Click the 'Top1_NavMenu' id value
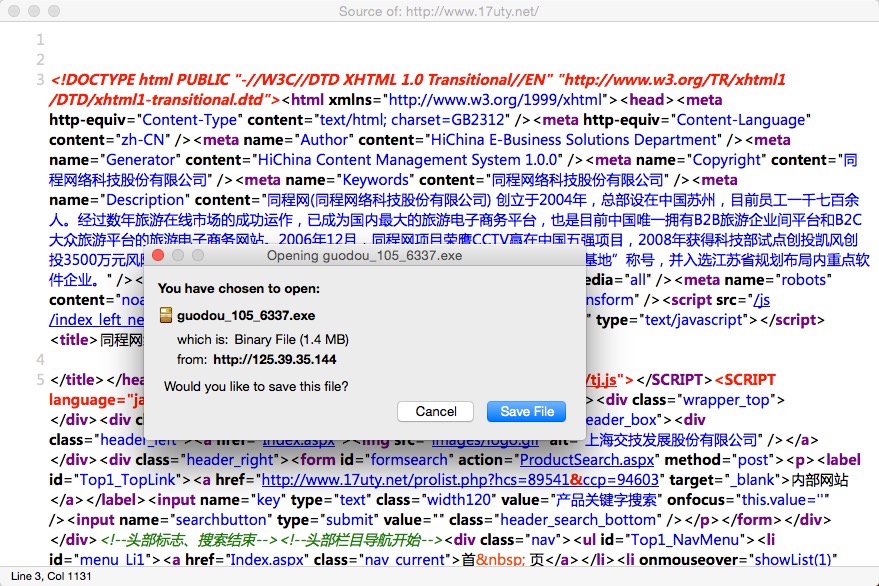Viewport: 879px width, 586px height. click(685, 540)
